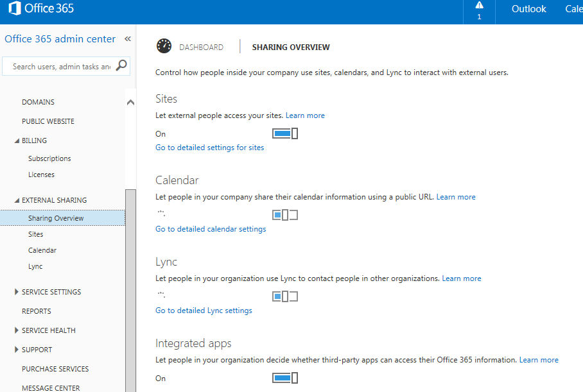Open Public Website in the sidebar

tap(48, 121)
